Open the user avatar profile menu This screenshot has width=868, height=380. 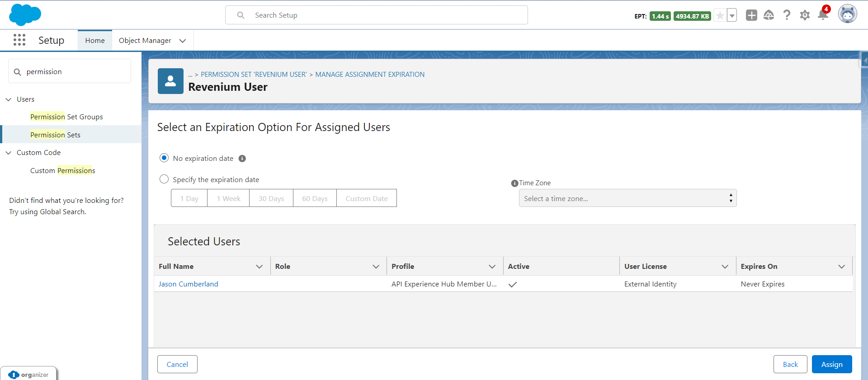(847, 14)
